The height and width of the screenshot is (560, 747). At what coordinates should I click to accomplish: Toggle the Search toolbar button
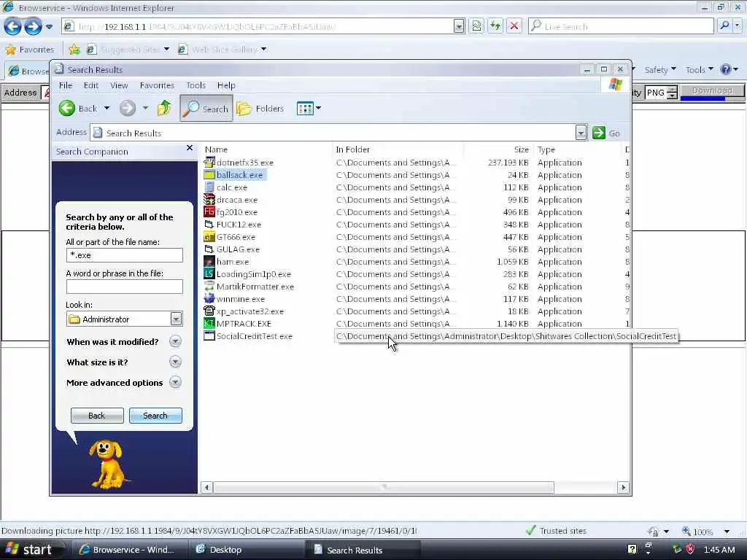pos(206,109)
